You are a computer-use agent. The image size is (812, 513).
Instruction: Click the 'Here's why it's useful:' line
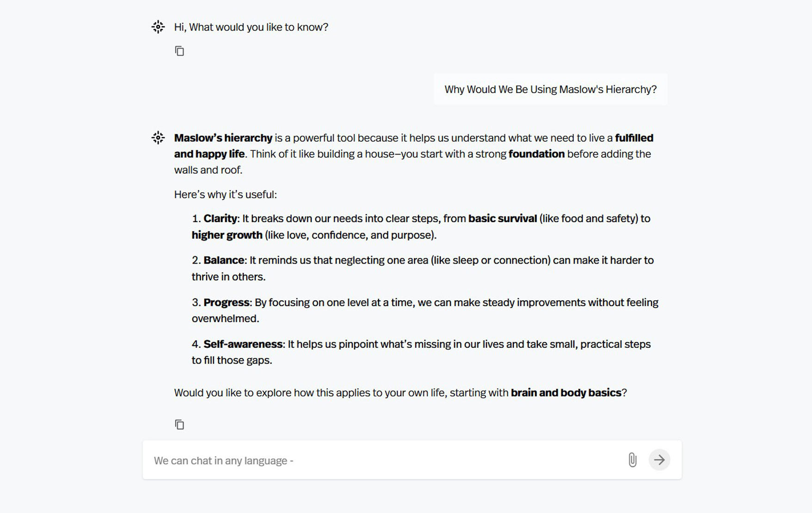226,195
